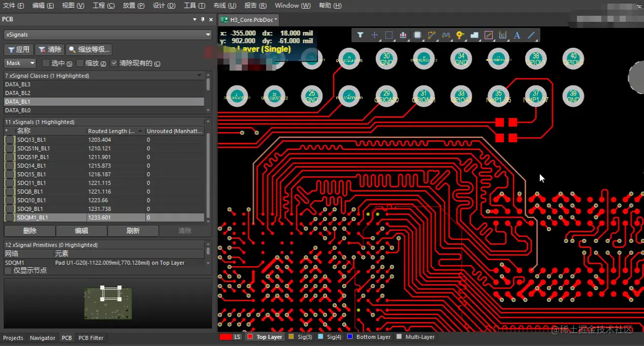Activate interactive routing tool
This screenshot has width=644, height=346.
pyautogui.click(x=432, y=35)
